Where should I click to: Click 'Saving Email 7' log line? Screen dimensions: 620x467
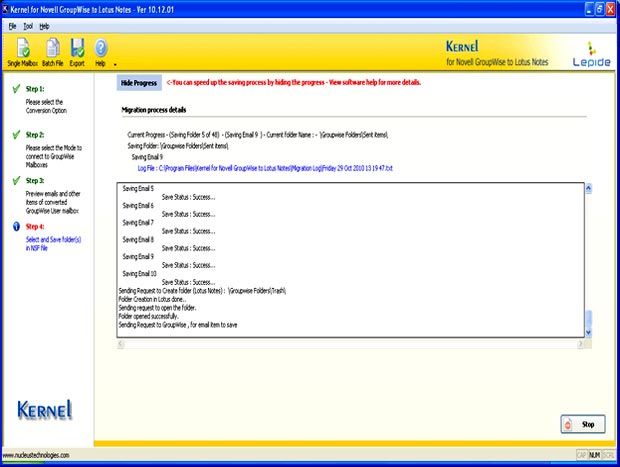coord(138,222)
